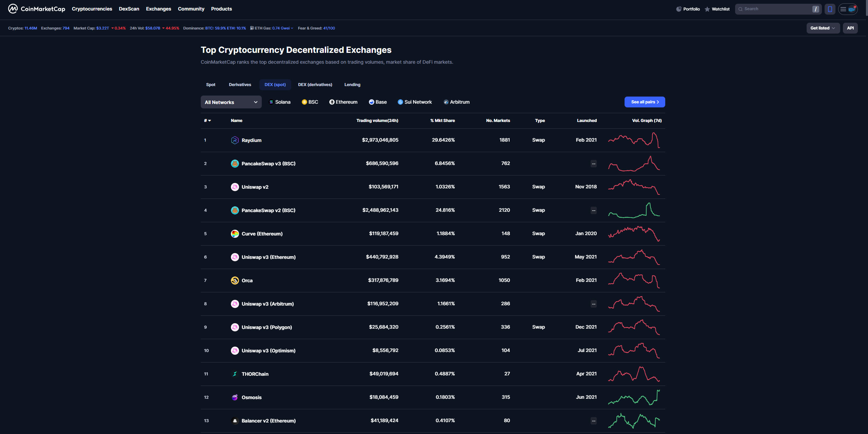
Task: Select the Orca exchange logo
Action: [235, 280]
